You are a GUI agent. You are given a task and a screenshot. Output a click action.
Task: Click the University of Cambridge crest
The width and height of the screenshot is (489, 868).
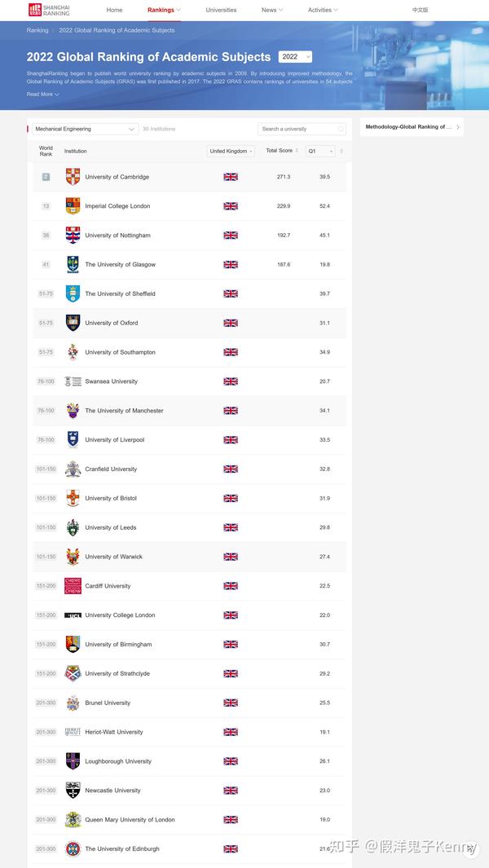click(x=73, y=177)
